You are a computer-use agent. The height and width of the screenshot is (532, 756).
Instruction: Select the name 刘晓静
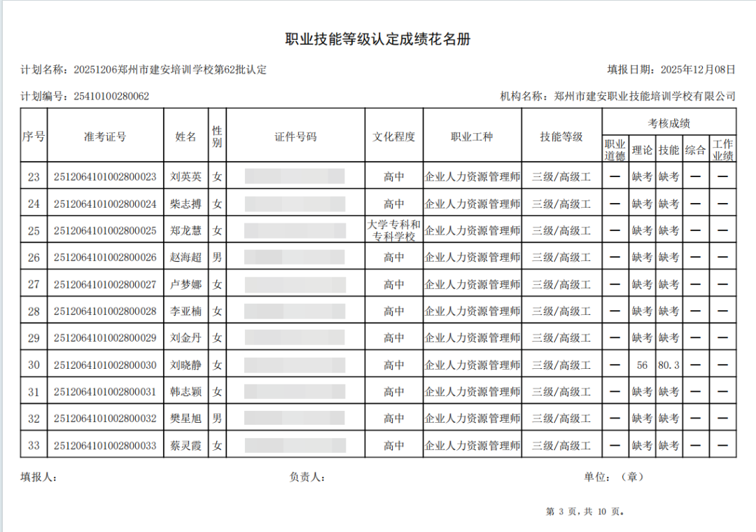tap(185, 365)
